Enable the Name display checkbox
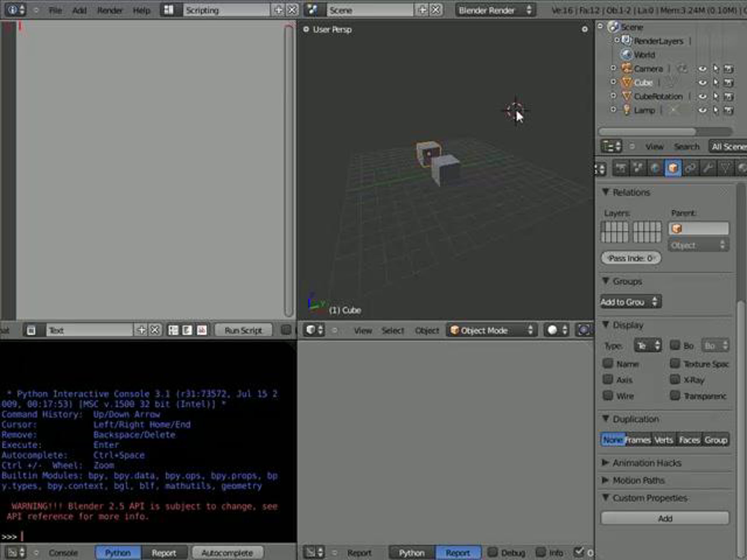 (x=608, y=364)
